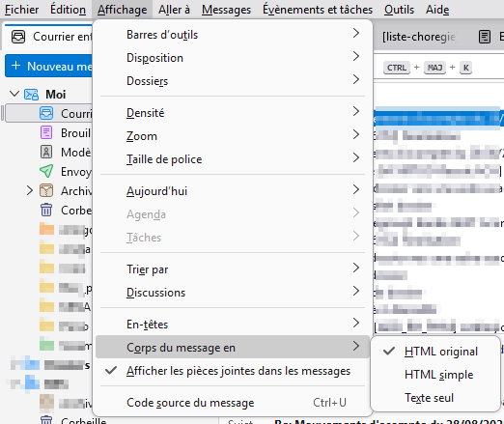The height and width of the screenshot is (424, 504).
Task: Switch to the [liste-choregie tab
Action: (419, 37)
